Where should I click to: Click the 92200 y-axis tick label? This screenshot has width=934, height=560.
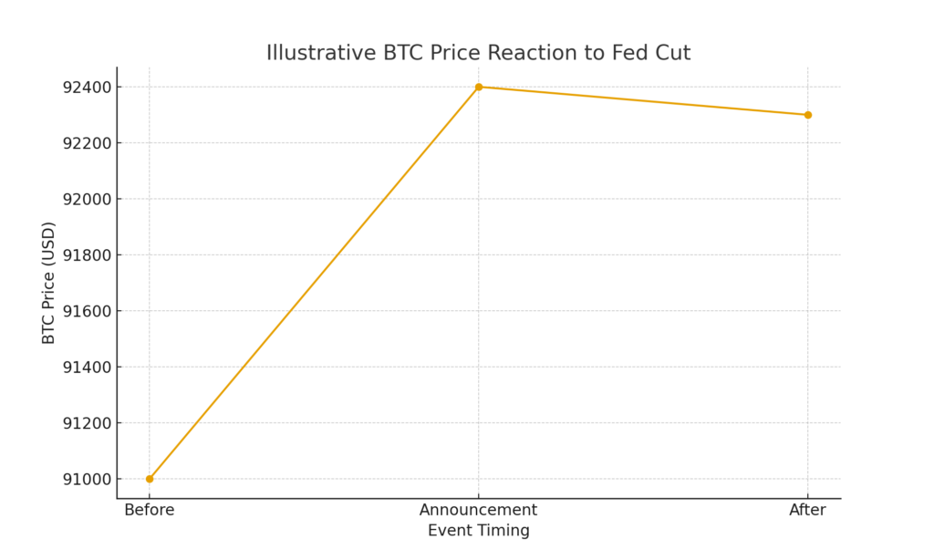(87, 143)
